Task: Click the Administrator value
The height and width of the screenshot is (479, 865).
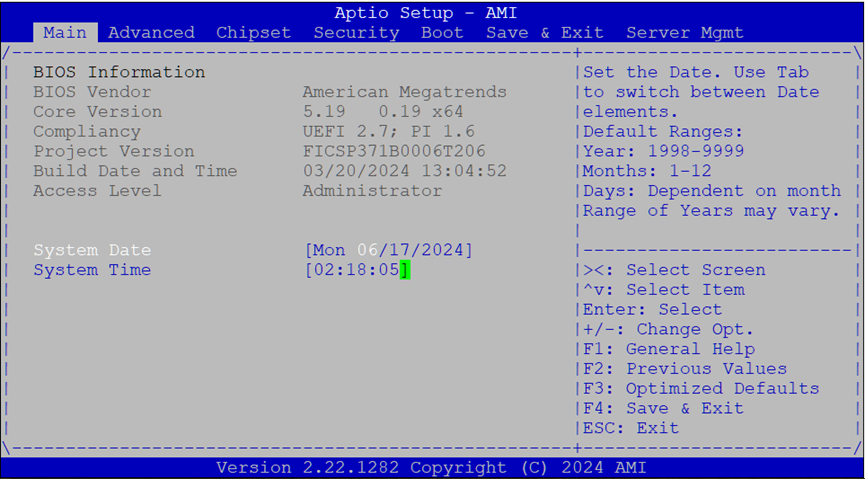Action: 372,191
